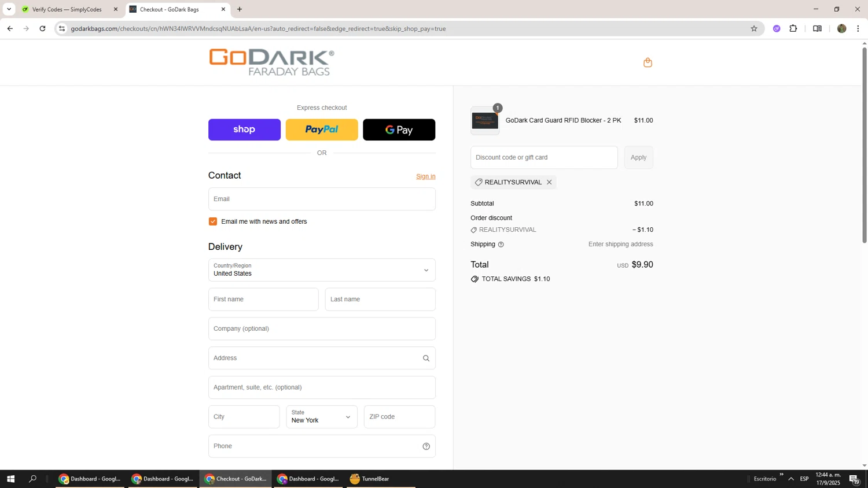
Task: Pay with Shop Pay express button
Action: (244, 130)
